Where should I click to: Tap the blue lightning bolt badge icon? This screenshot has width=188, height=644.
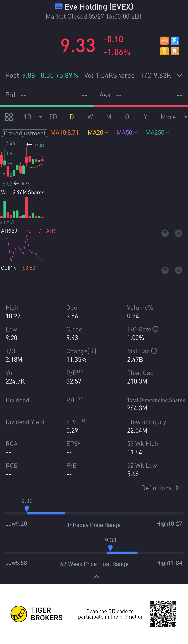click(175, 41)
